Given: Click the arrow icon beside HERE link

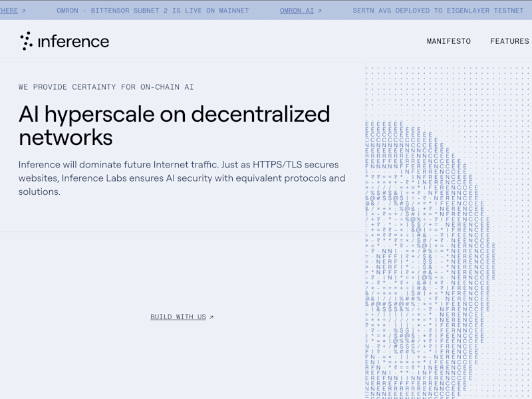Looking at the screenshot, I should [23, 11].
